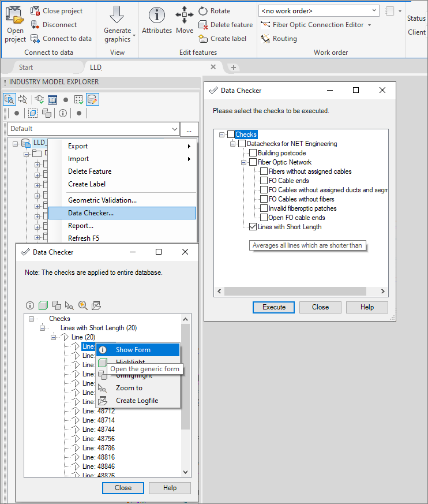Check the FO Cable ends box
Viewport: 428px width, 504px height.
pyautogui.click(x=264, y=181)
